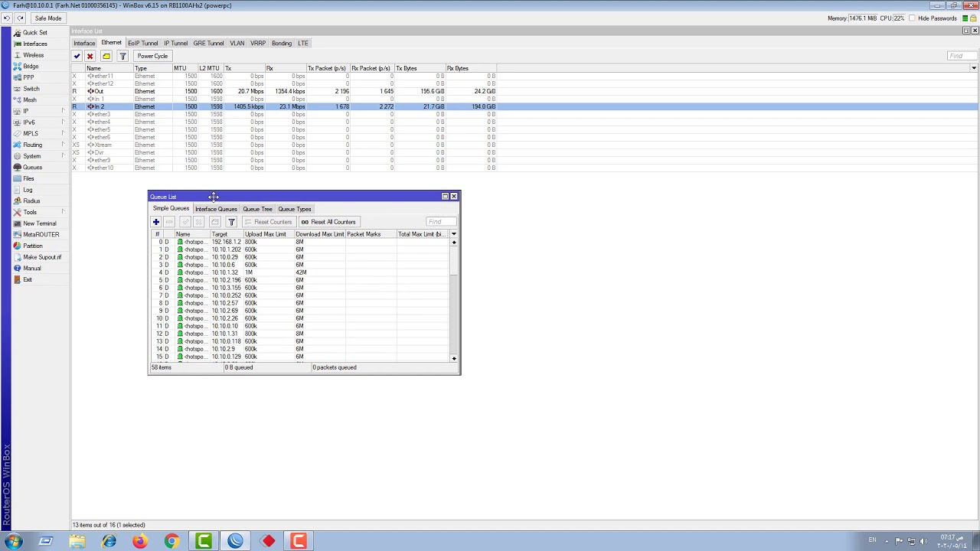The width and height of the screenshot is (980, 551).
Task: Select the Out ethernet interface row
Action: point(524,91)
